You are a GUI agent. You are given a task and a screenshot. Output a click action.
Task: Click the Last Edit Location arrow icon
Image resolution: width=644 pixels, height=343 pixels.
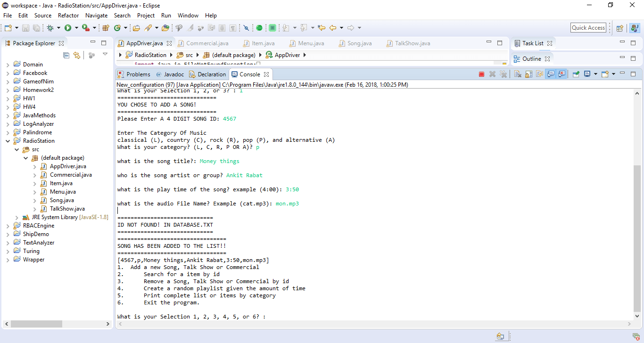click(322, 28)
